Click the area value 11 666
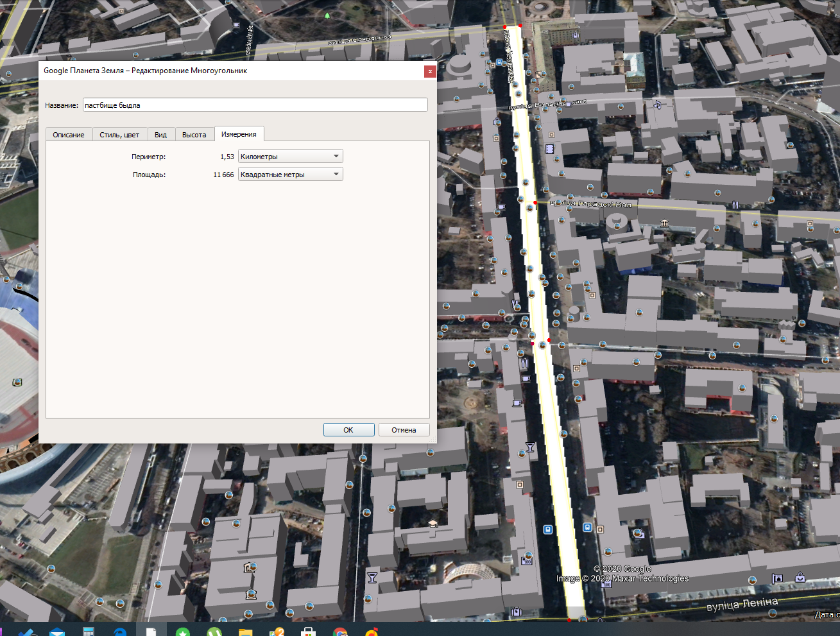Image resolution: width=840 pixels, height=636 pixels. (x=223, y=175)
